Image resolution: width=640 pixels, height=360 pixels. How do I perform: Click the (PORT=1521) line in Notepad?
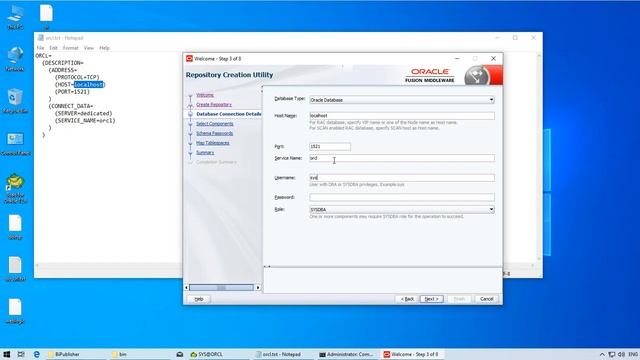[72, 92]
